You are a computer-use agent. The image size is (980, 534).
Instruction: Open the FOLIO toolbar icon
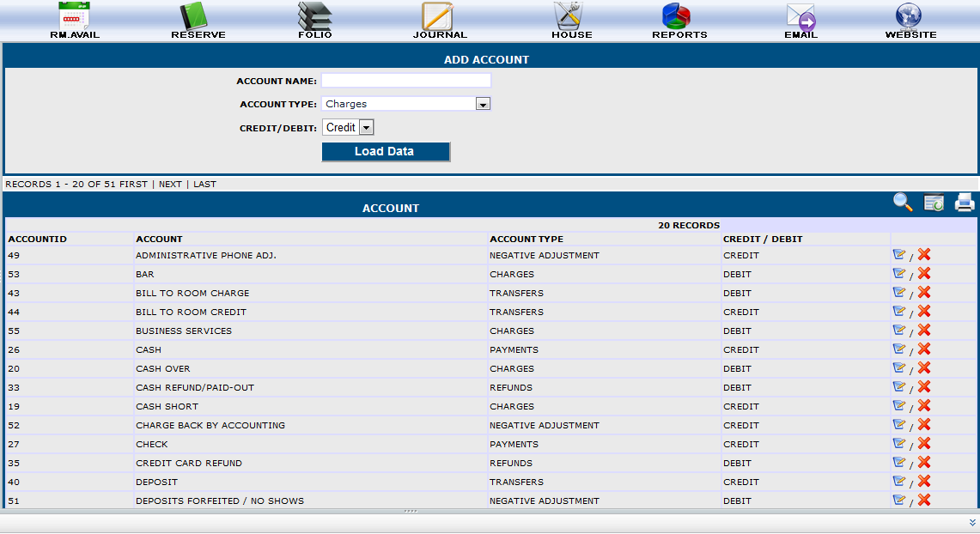(x=315, y=20)
